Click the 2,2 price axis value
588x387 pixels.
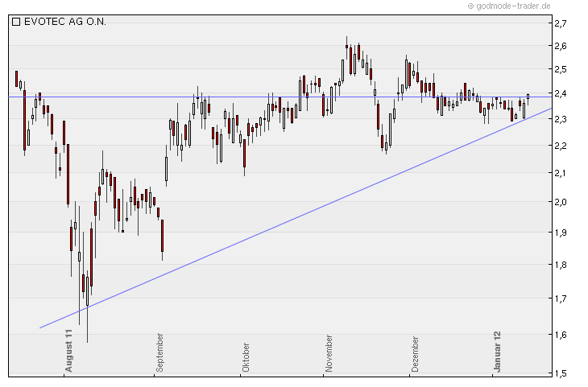point(561,146)
